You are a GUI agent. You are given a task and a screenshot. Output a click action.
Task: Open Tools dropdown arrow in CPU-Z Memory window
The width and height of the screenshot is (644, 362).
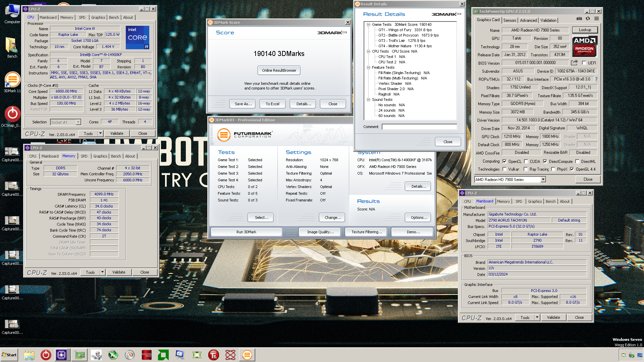(102, 272)
